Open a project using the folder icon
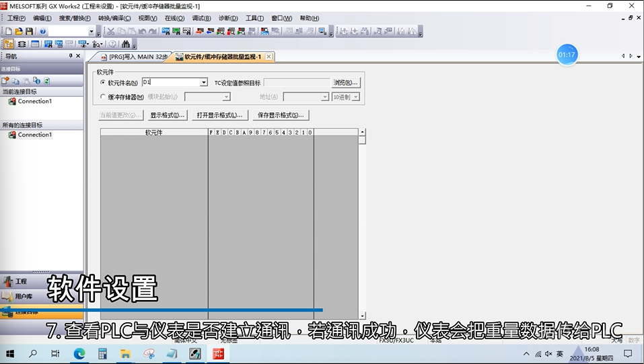The image size is (644, 364). coord(18,31)
